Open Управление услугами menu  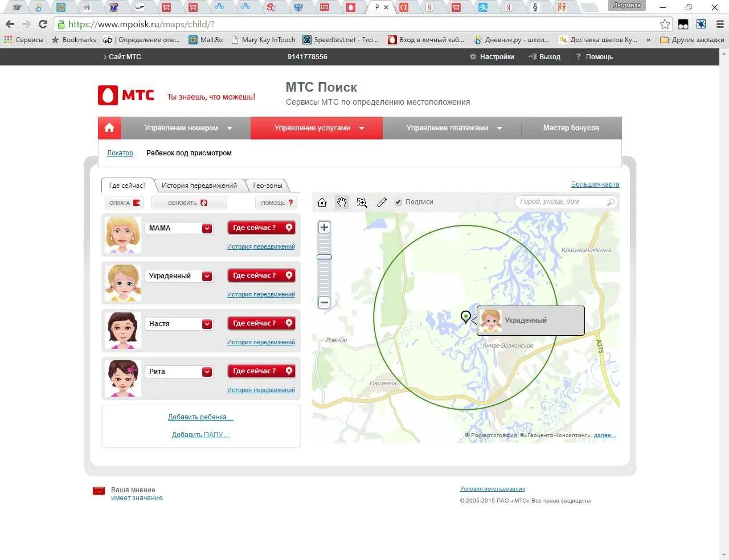(317, 128)
